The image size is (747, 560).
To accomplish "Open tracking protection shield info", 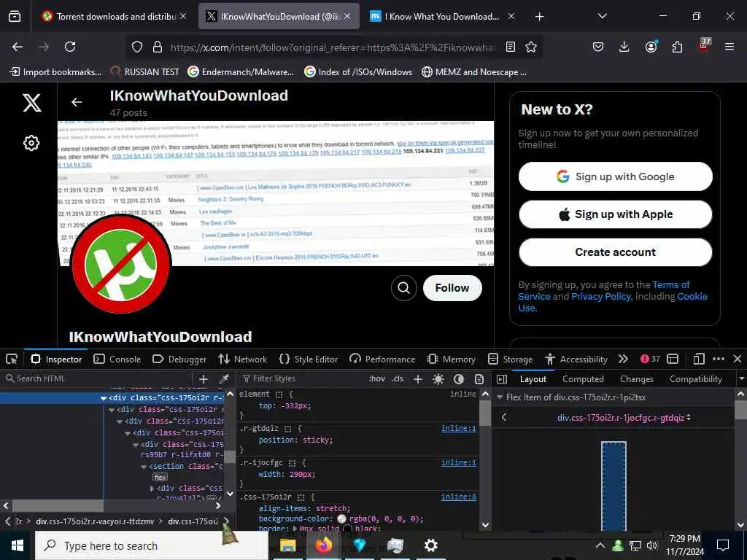I will coord(137,47).
